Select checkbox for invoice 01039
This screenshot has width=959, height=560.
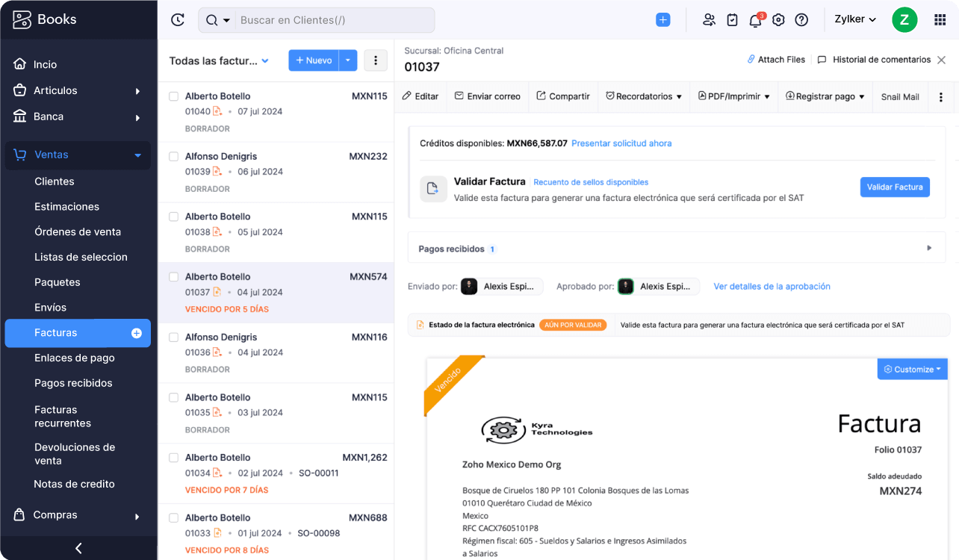click(173, 157)
